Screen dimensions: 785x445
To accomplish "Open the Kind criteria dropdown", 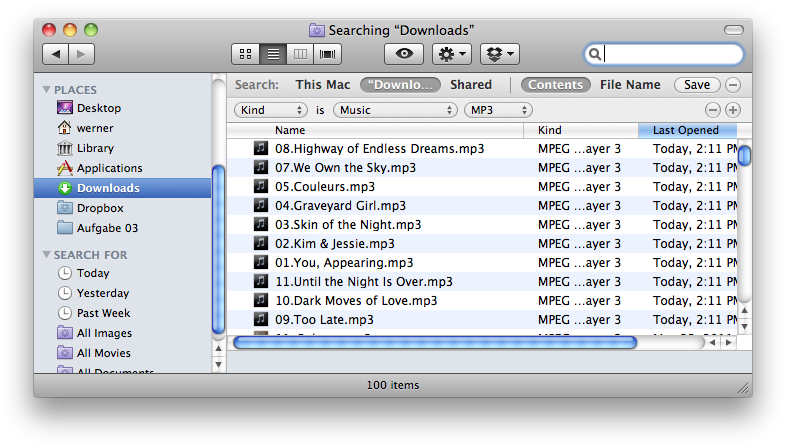I will click(x=271, y=110).
